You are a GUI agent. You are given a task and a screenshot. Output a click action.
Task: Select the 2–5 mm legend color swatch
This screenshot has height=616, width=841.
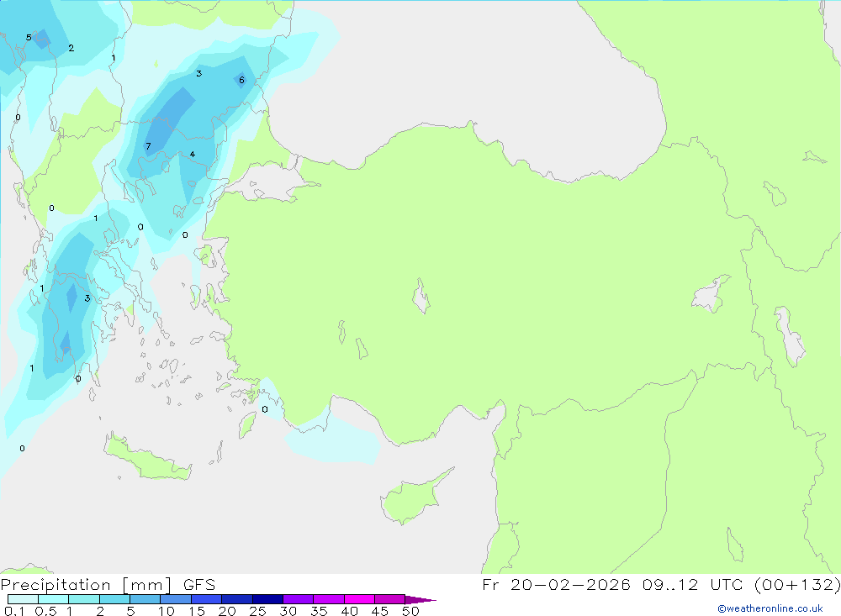[x=114, y=599]
